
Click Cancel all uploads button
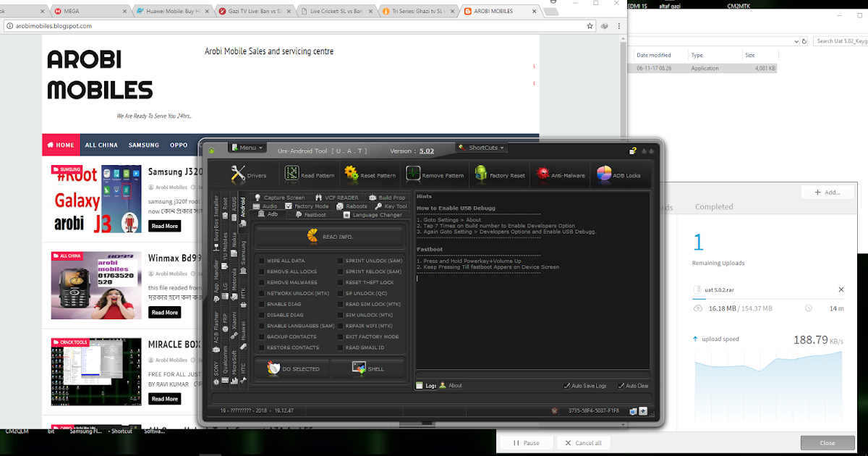(x=583, y=443)
